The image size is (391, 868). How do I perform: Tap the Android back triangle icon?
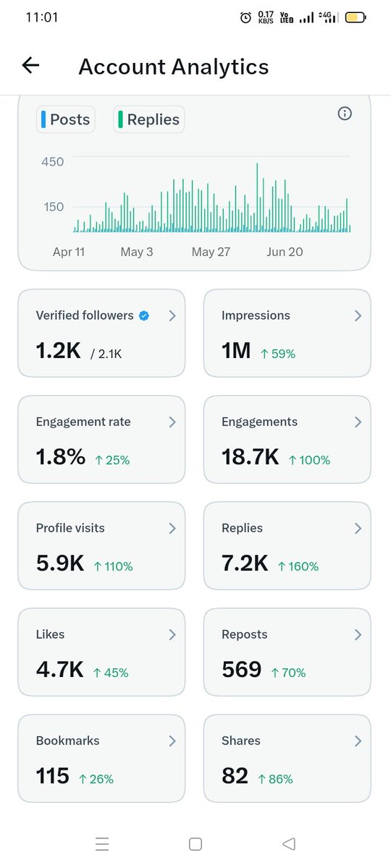[288, 843]
